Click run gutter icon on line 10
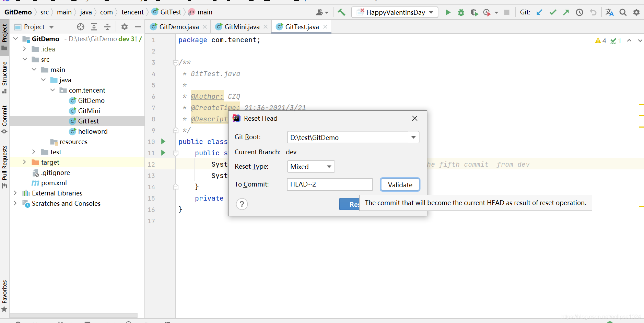 coord(163,141)
